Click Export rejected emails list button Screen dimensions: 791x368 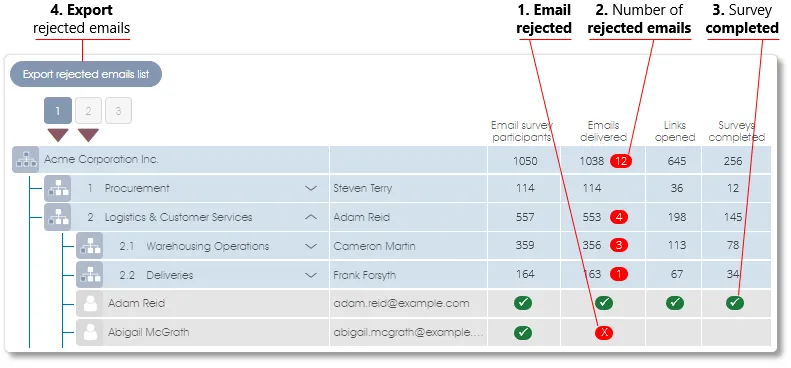86,74
